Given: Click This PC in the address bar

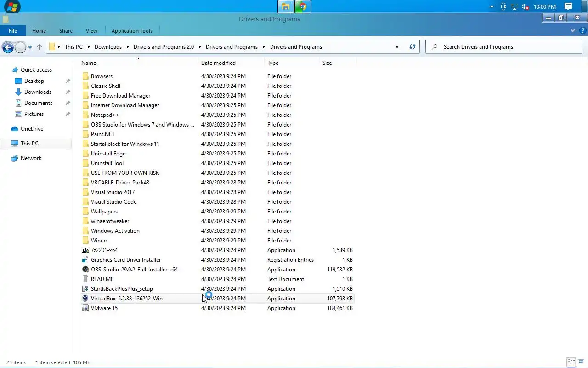Looking at the screenshot, I should click(x=73, y=47).
